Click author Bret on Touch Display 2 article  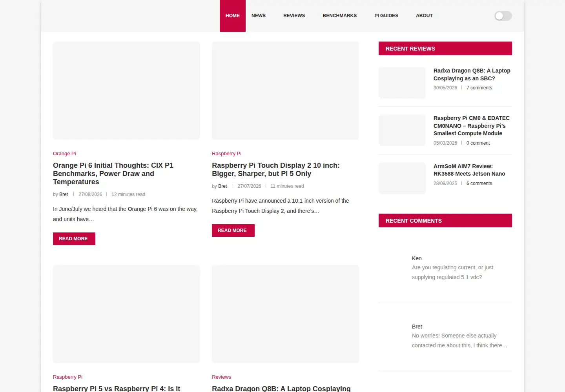tap(222, 186)
